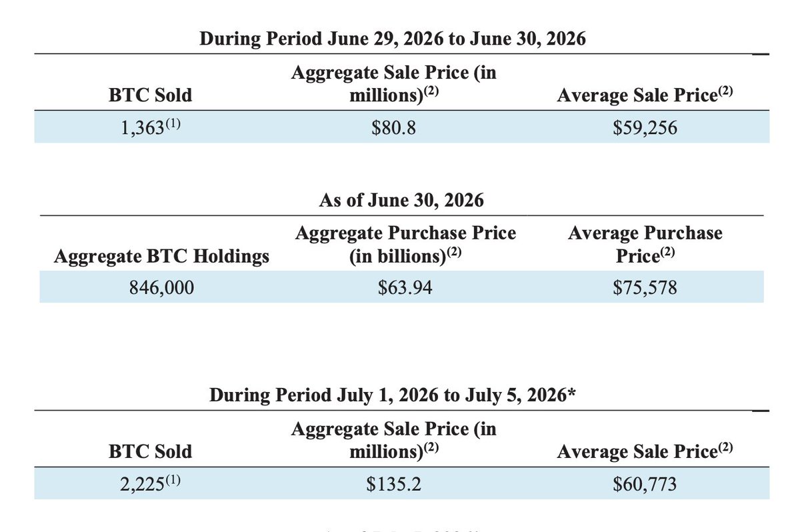Select the $75,578 average purchase price
This screenshot has height=532, width=800.
pyautogui.click(x=645, y=287)
